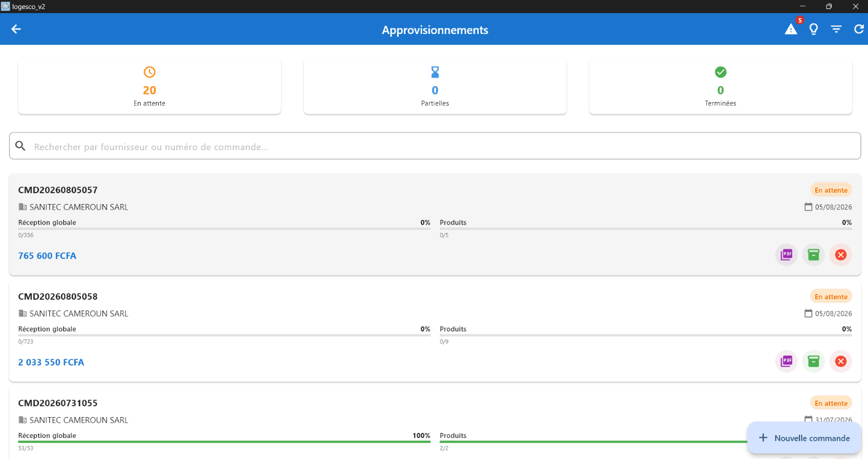Click the 0/9 products count
The width and height of the screenshot is (868, 459).
pyautogui.click(x=444, y=342)
